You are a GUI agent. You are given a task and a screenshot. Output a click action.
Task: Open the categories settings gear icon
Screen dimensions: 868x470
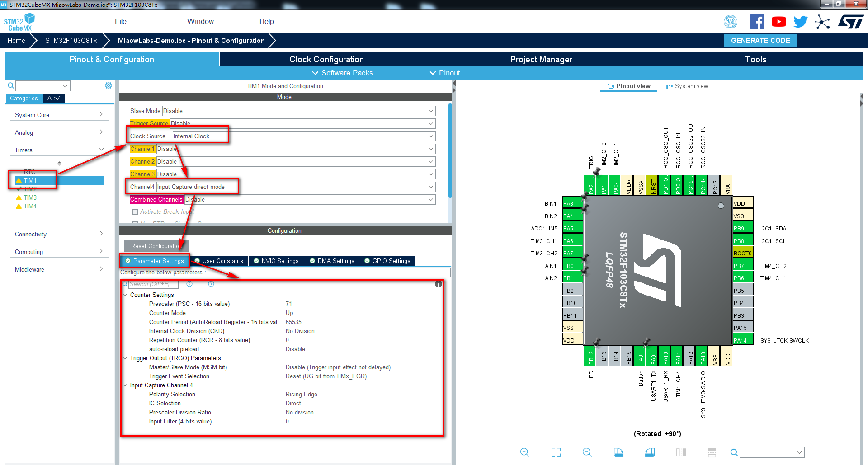[108, 85]
